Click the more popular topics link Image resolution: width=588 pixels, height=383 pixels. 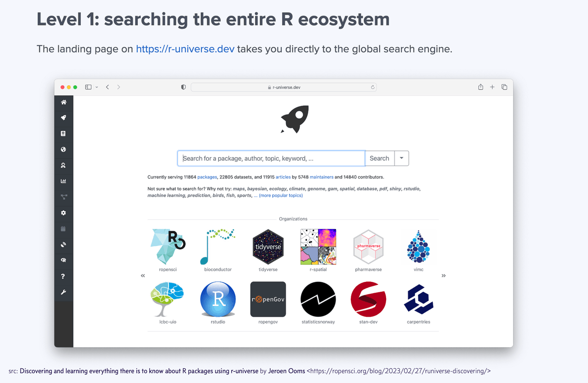tap(281, 196)
